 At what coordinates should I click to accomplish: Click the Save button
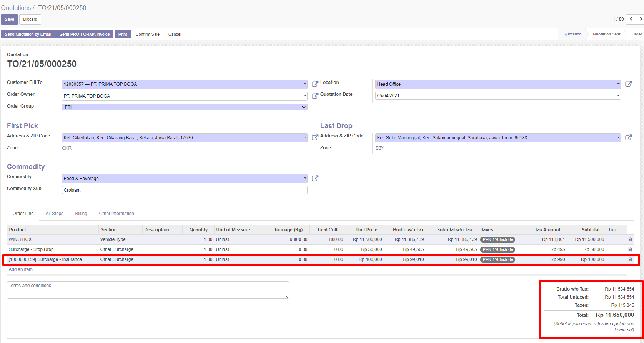click(10, 19)
